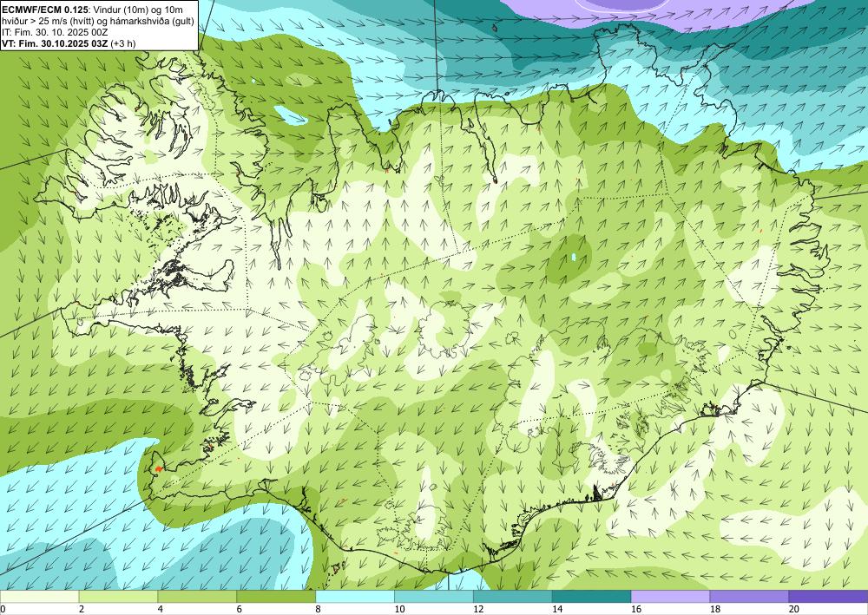Click the legend label '16'
Image resolution: width=868 pixels, height=615 pixels.
636,609
